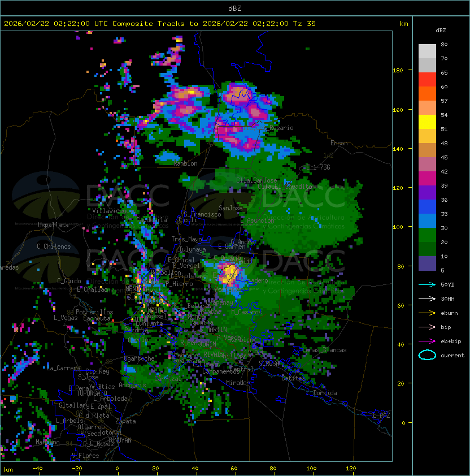This screenshot has width=470, height=476.
Task: Click the 'Ugarteche' map label
Action: click(140, 359)
